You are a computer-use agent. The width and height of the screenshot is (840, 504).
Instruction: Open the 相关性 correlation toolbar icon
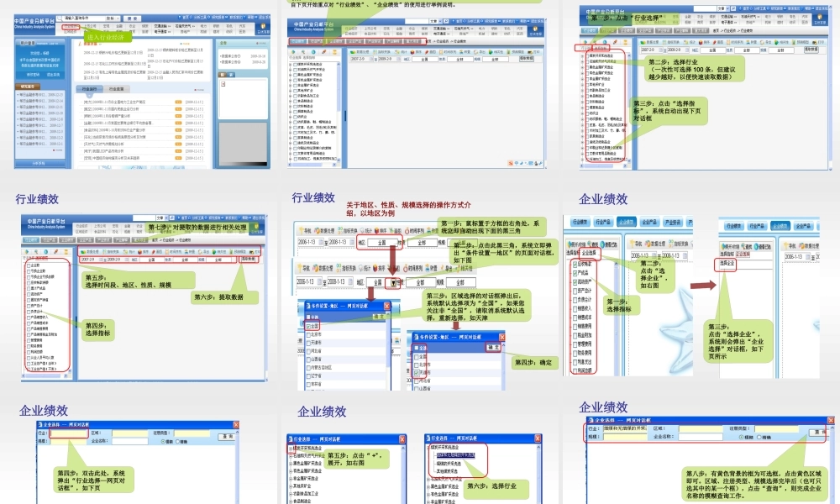click(x=465, y=268)
